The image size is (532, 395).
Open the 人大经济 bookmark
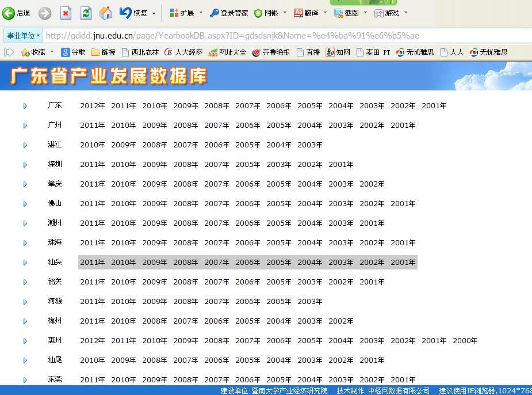[183, 52]
